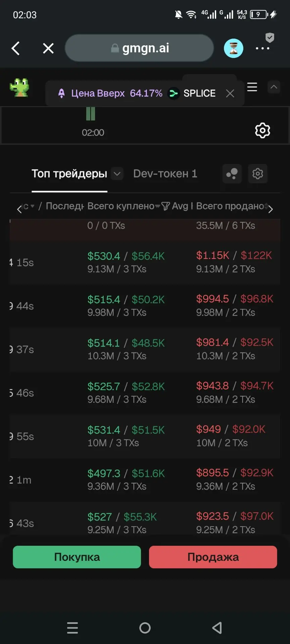The width and height of the screenshot is (290, 644).
Task: Tap the Android recent apps button
Action: pos(72,628)
